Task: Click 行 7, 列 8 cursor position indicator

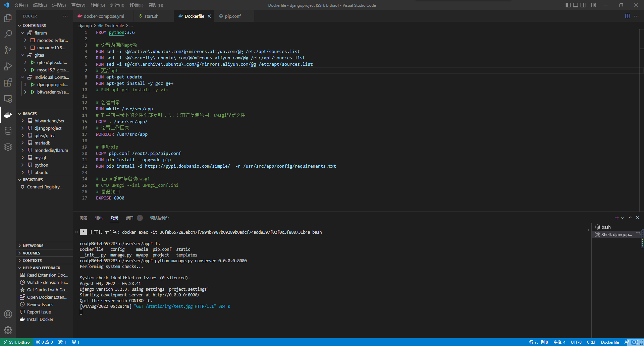Action: click(538, 342)
